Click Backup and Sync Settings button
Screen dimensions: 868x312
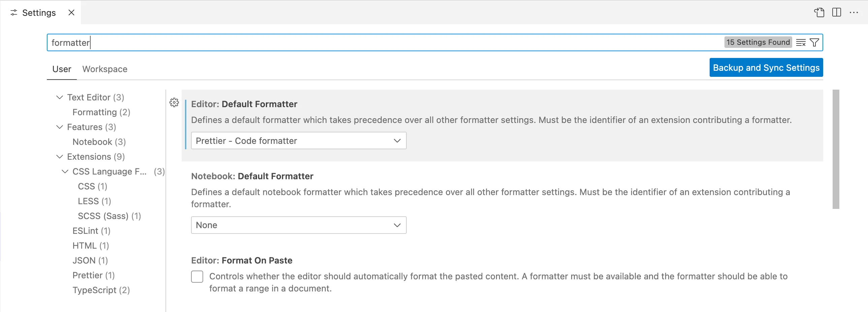[x=766, y=67]
